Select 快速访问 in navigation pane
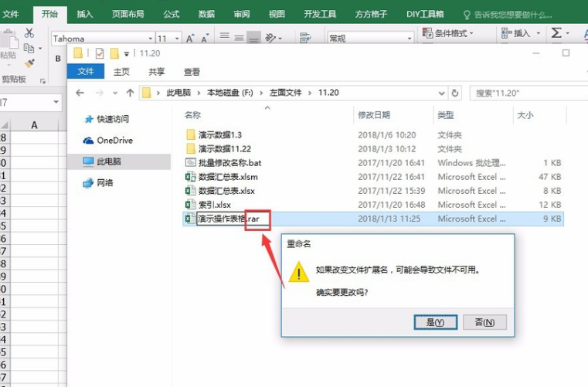The width and height of the screenshot is (588, 387). pyautogui.click(x=107, y=119)
